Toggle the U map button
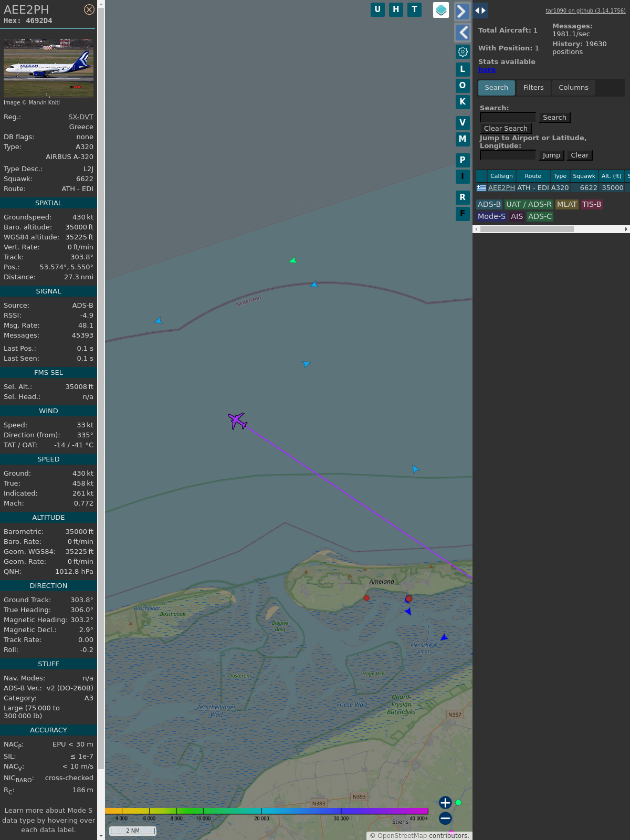 (x=377, y=9)
